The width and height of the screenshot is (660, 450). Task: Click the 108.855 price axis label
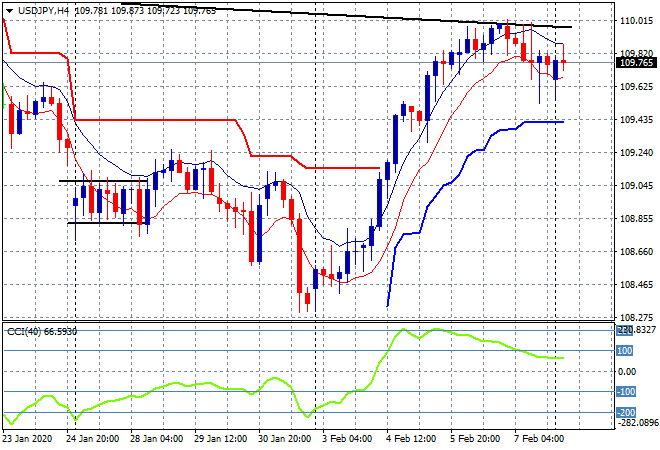pyautogui.click(x=636, y=218)
